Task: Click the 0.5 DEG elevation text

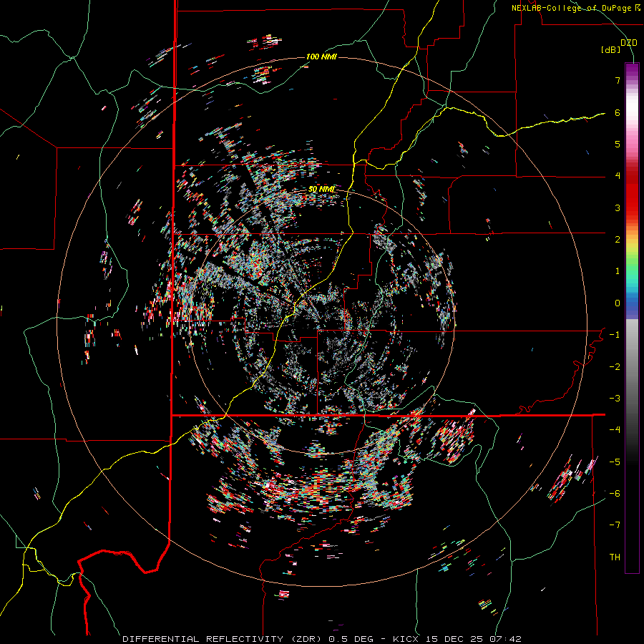Action: click(351, 639)
